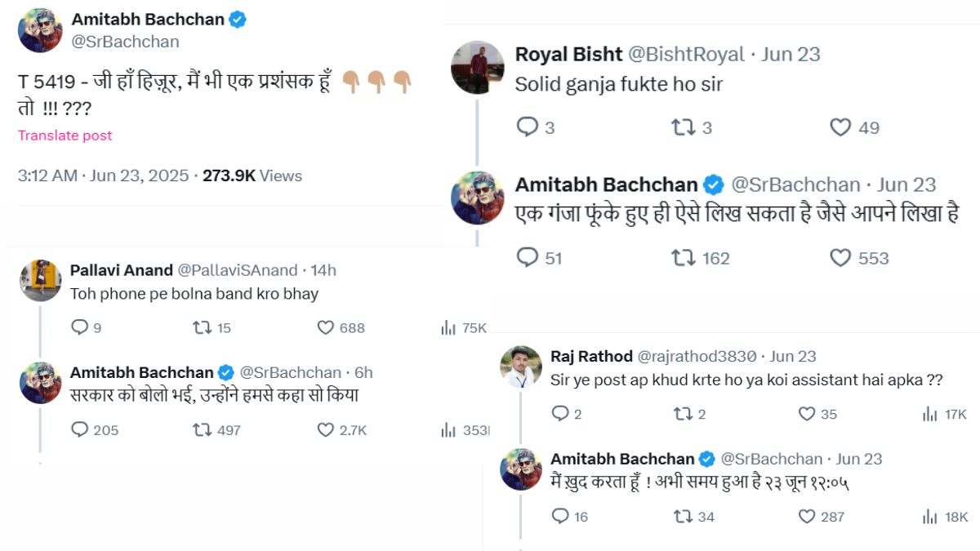The height and width of the screenshot is (551, 980).
Task: Reply to Royal Bisht's comment
Action: click(x=528, y=127)
